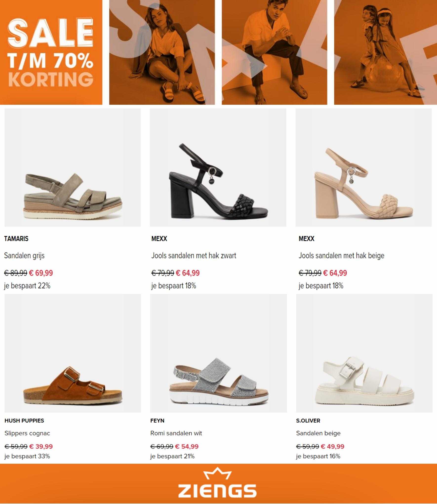Open the Tamaris grey sandal image
437x504 pixels.
(73, 168)
